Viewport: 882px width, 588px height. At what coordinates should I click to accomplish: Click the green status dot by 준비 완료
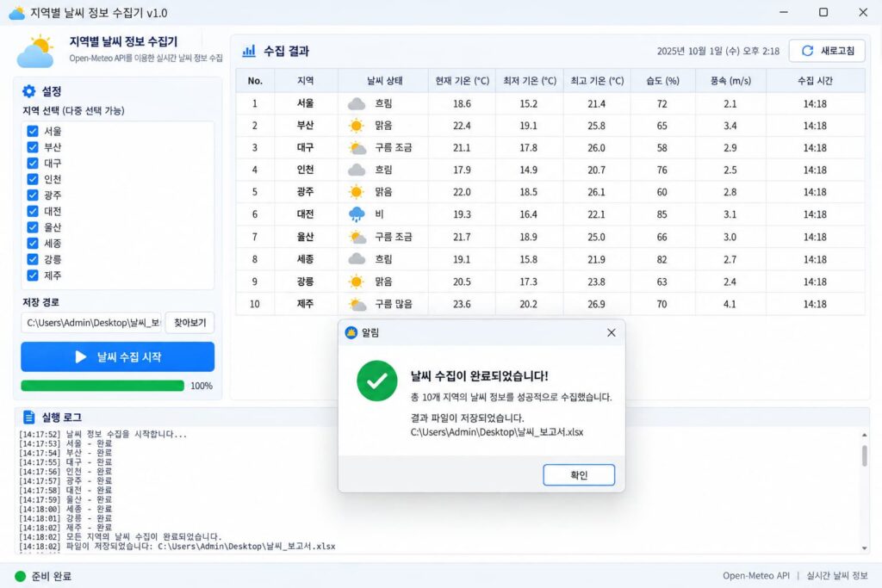[x=21, y=576]
